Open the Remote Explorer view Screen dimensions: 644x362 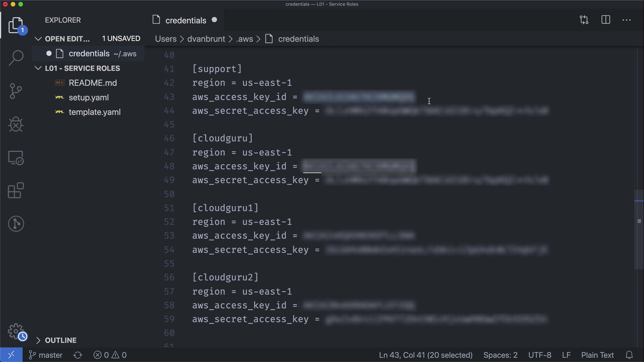[16, 158]
